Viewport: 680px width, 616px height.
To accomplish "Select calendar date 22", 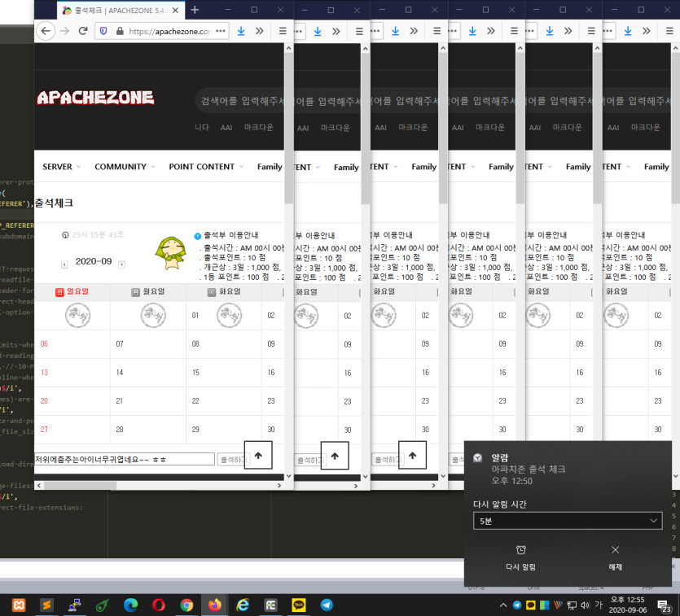I will pyautogui.click(x=195, y=401).
